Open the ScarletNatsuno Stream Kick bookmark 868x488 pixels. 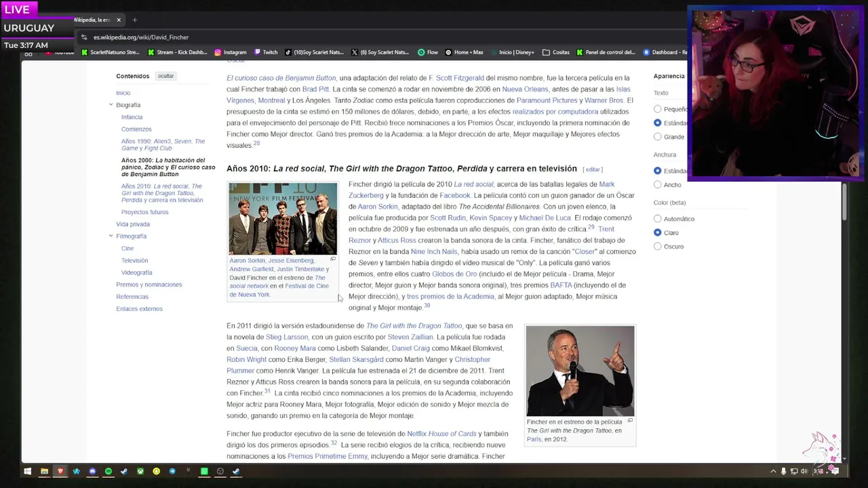click(x=110, y=52)
